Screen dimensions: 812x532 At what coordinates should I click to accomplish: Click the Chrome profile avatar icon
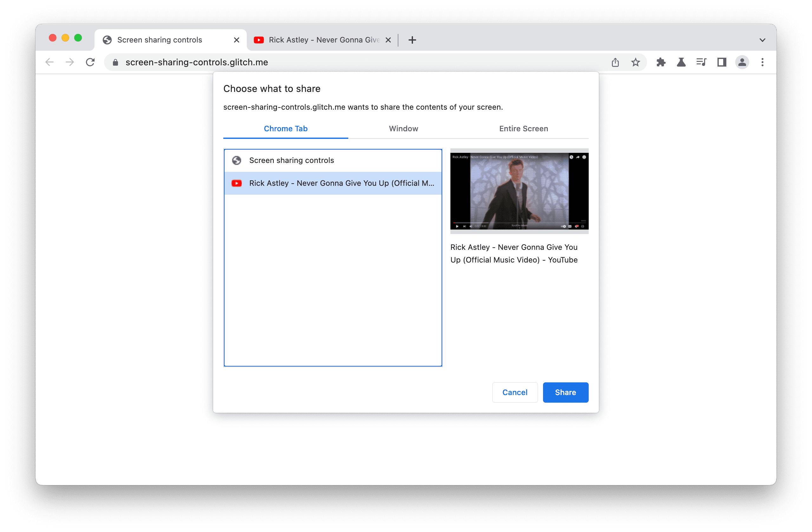[x=742, y=62]
